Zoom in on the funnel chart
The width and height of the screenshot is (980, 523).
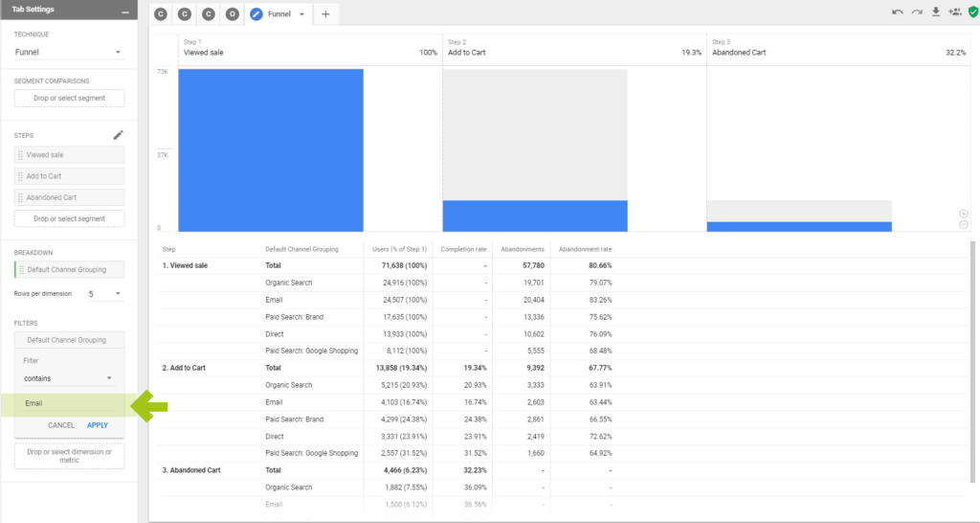pos(963,214)
